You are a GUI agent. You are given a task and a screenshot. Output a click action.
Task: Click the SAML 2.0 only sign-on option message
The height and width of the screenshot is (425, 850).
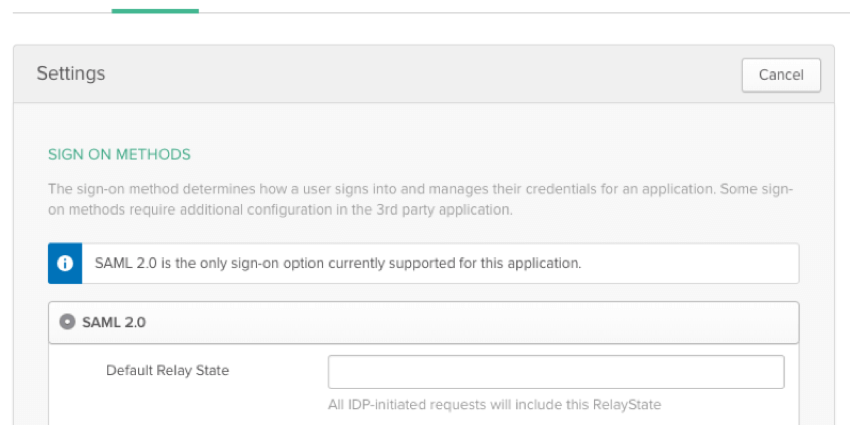(x=338, y=264)
